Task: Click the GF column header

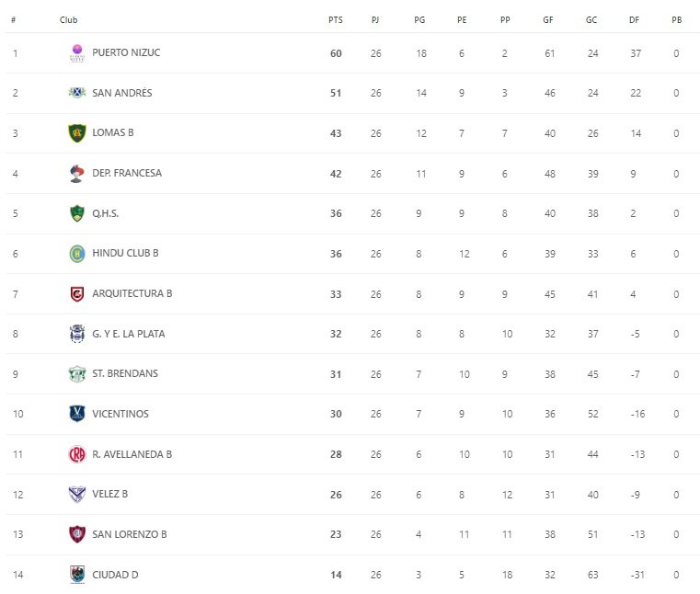Action: (x=548, y=19)
